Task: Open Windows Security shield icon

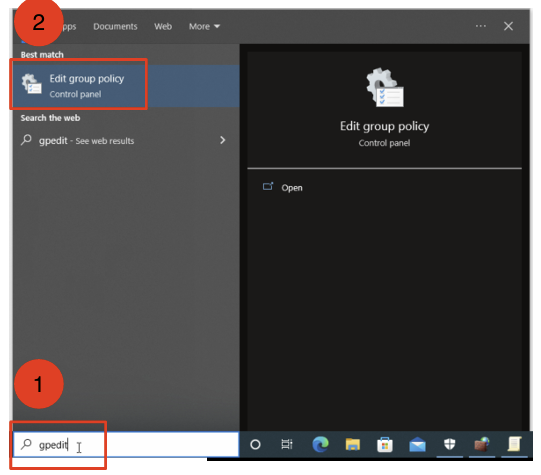Action: (450, 444)
